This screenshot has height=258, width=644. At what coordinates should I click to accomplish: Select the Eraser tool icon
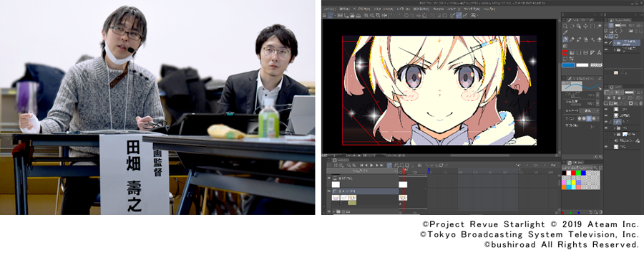(599, 40)
